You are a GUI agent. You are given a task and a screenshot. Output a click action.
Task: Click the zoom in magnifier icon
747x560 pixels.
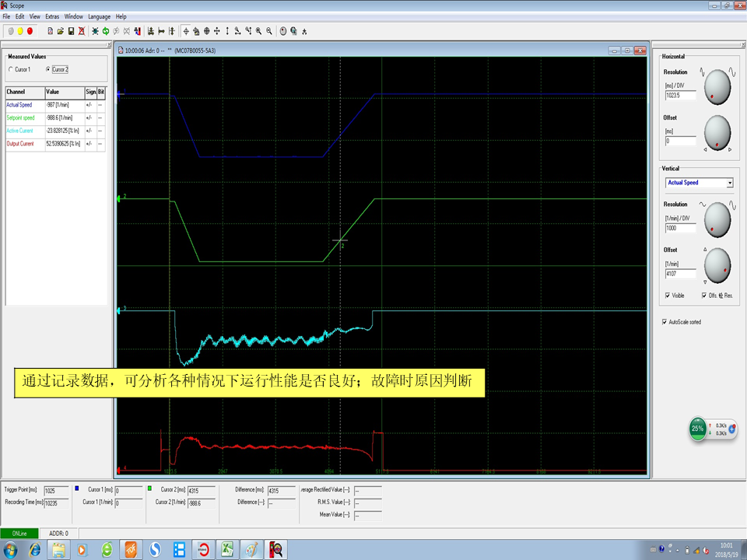258,31
